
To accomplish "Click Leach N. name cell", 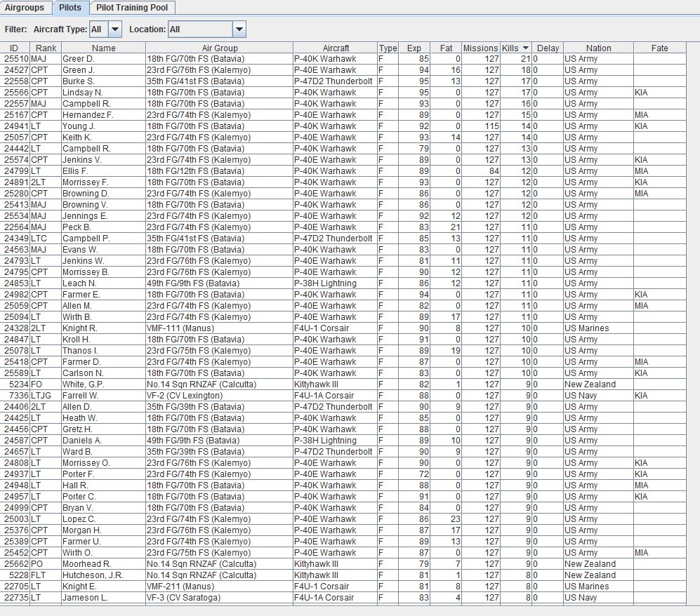I will click(104, 283).
